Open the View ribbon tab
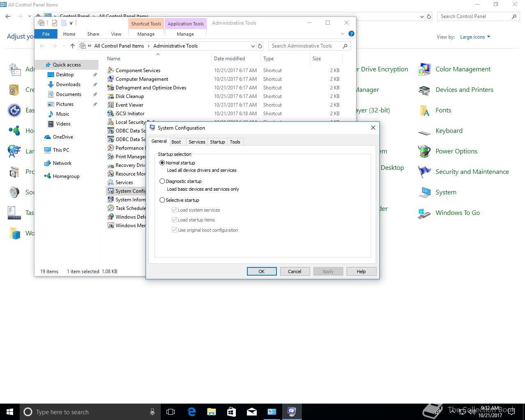This screenshot has width=525, height=420. (x=116, y=34)
